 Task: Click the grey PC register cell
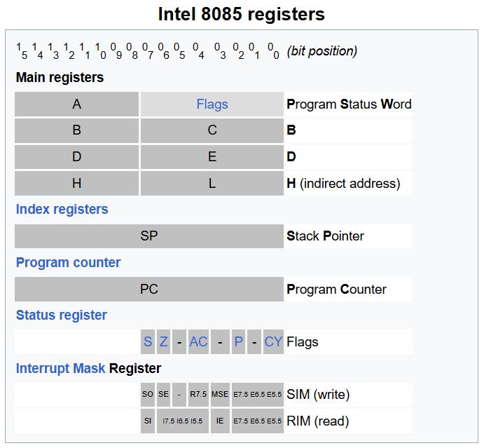coord(148,289)
